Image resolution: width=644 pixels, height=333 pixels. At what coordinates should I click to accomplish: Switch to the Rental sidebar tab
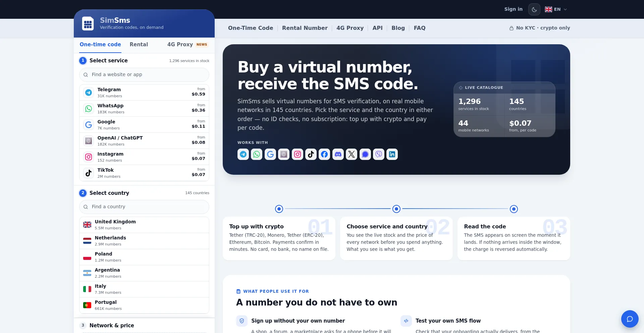139,45
